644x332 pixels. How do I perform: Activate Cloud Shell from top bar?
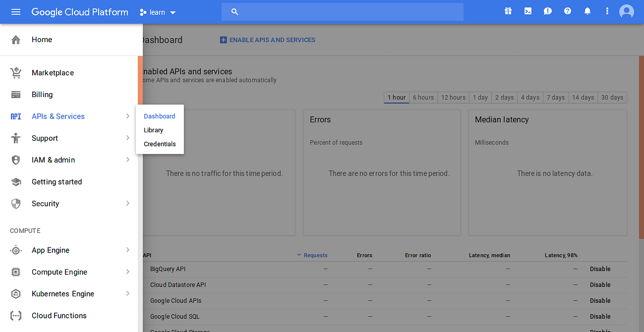[527, 11]
